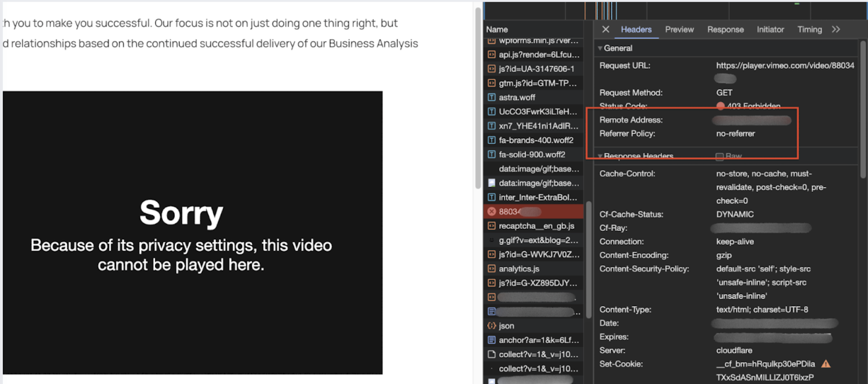The height and width of the screenshot is (384, 868).
Task: Click the document icon beside anchor?ar=1 request
Action: pyautogui.click(x=492, y=340)
